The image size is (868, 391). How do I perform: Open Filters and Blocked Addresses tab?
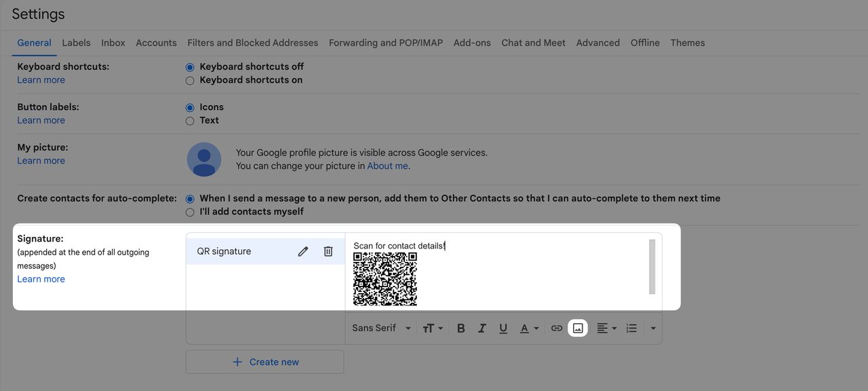pyautogui.click(x=253, y=43)
